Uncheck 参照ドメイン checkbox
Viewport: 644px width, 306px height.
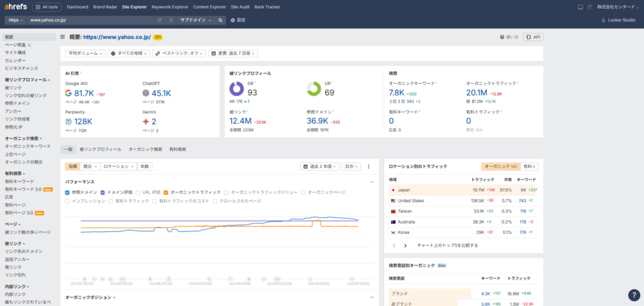pyautogui.click(x=67, y=192)
